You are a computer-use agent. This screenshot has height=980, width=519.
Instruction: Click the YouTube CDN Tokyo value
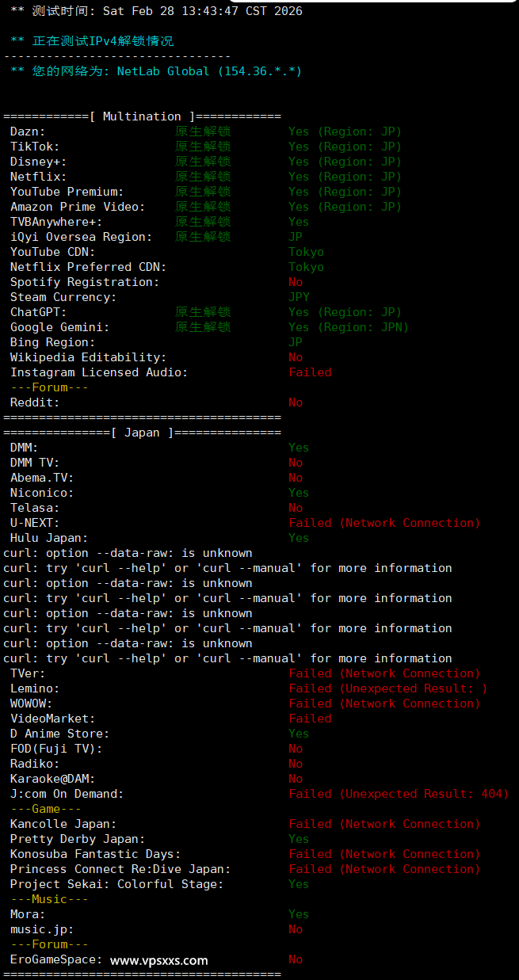306,252
